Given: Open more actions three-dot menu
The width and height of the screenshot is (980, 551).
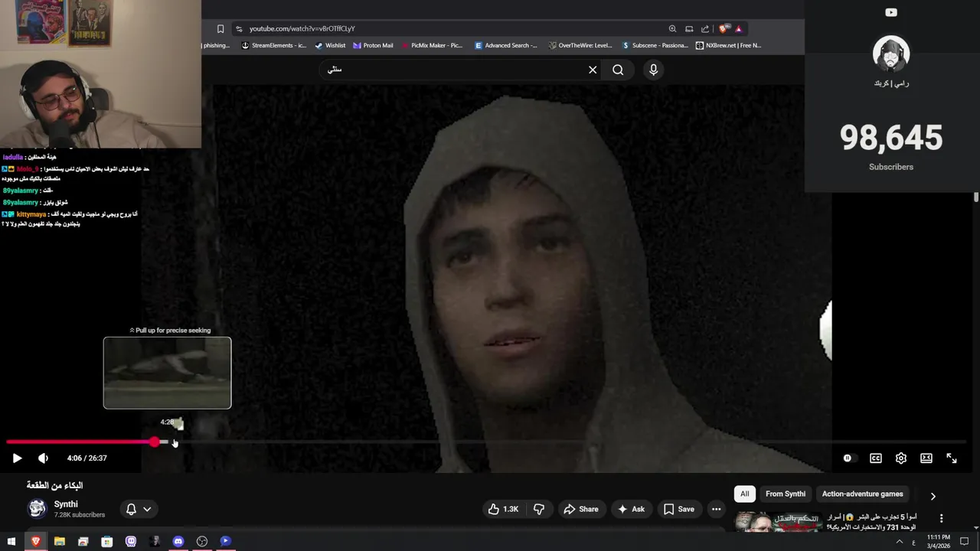Looking at the screenshot, I should point(716,509).
